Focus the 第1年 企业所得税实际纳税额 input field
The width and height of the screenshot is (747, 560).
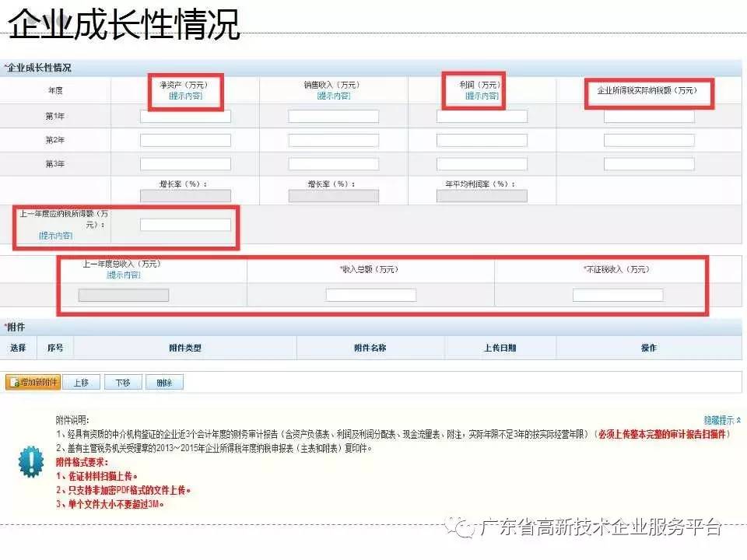(x=649, y=117)
